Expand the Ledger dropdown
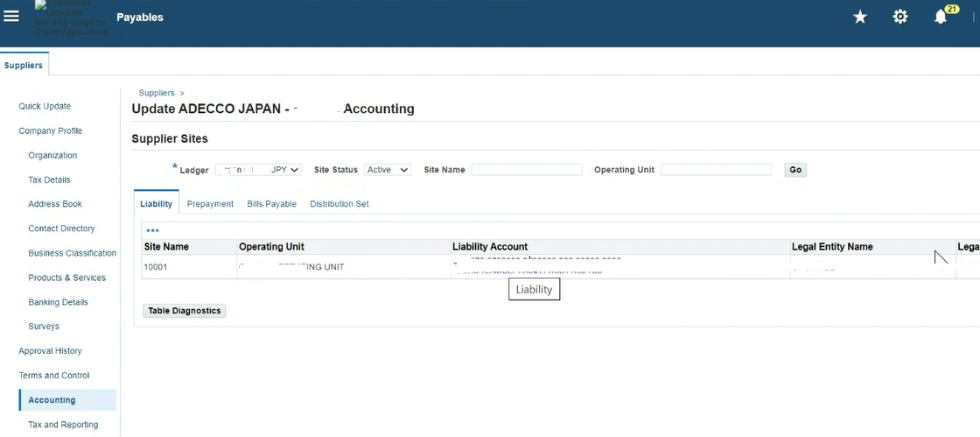Screen dimensions: 980x437 [x=259, y=169]
